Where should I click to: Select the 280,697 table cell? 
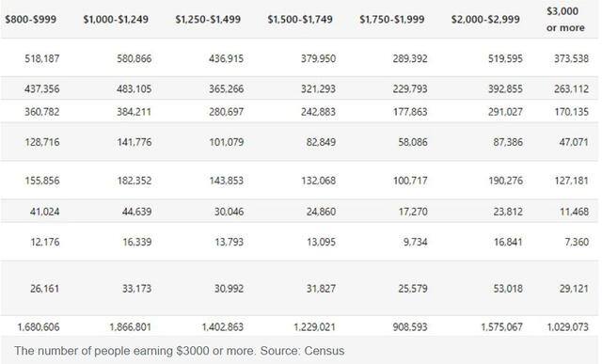[226, 112]
